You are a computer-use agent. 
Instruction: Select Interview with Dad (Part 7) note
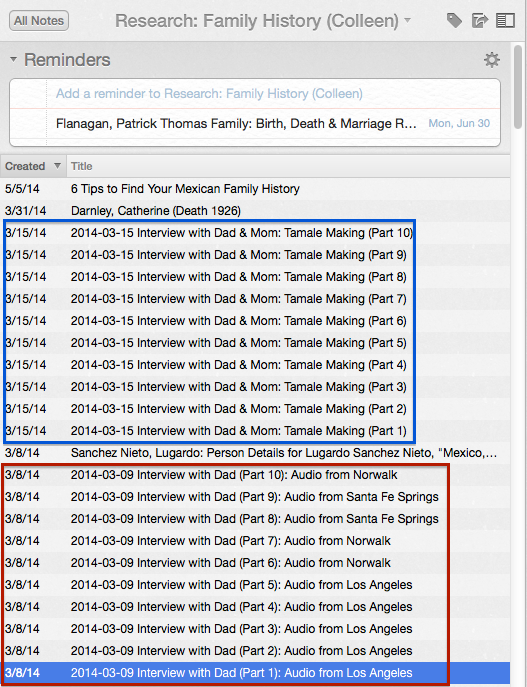pos(255,541)
